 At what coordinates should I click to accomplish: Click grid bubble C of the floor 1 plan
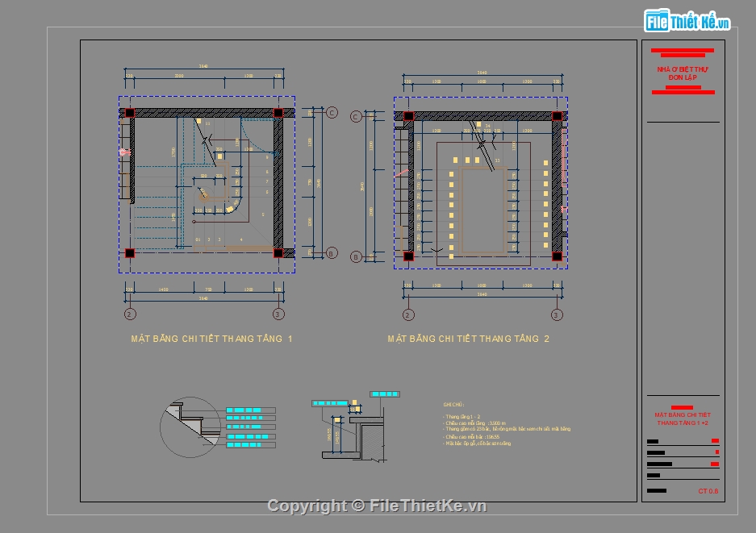[332, 113]
